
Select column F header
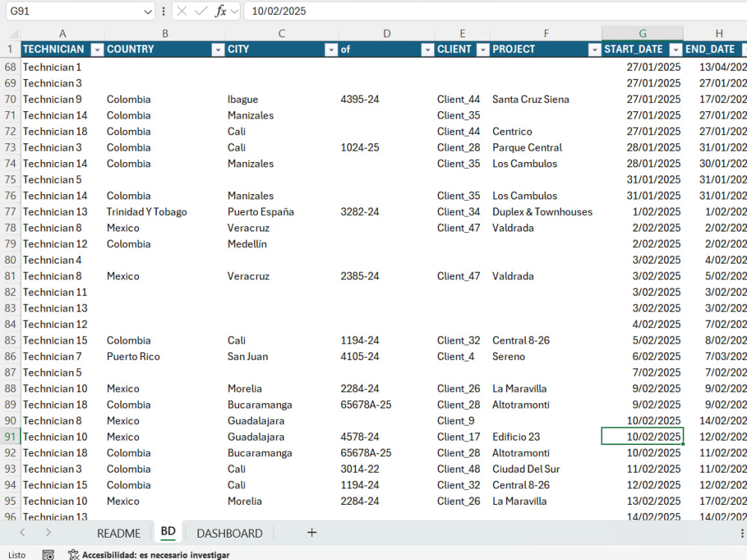(546, 34)
